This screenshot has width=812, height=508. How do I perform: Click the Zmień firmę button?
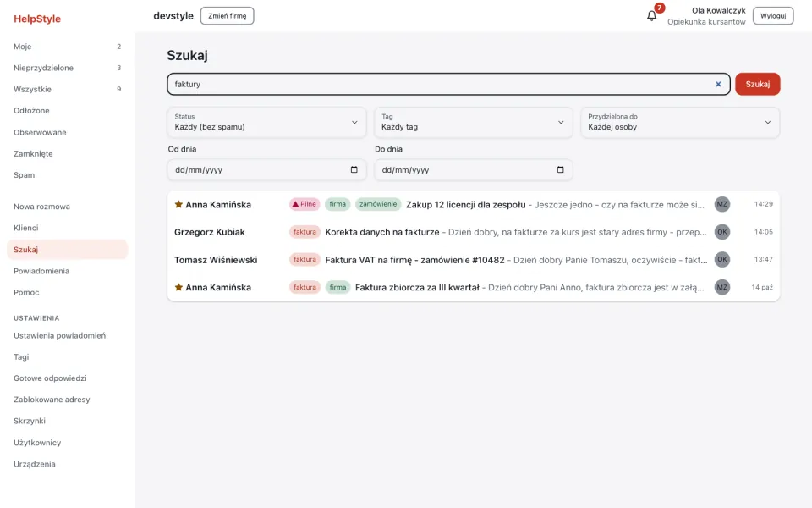click(x=227, y=15)
